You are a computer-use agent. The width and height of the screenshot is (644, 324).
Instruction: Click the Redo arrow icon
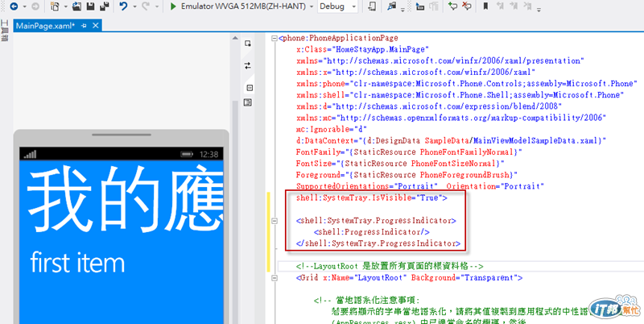(146, 6)
